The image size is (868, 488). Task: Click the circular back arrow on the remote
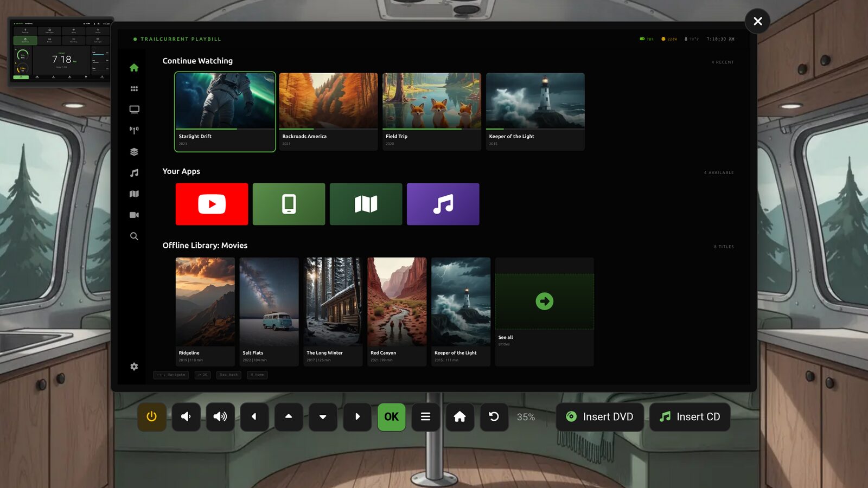tap(494, 416)
